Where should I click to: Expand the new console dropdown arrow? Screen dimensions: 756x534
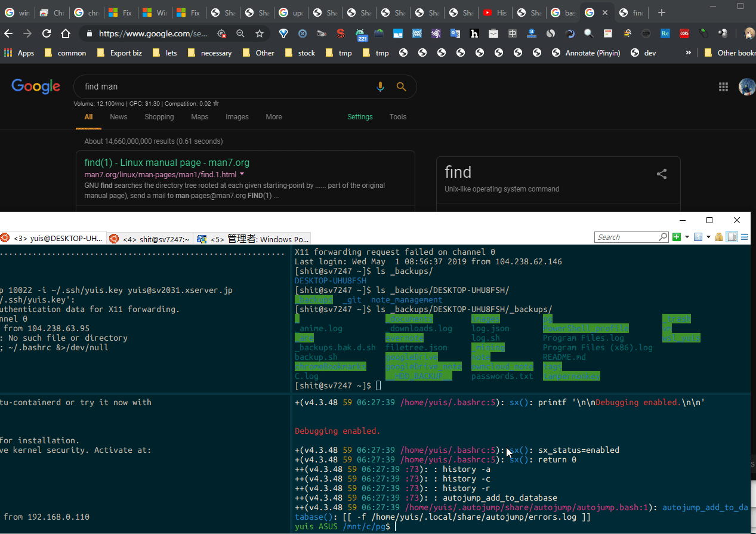(x=687, y=237)
